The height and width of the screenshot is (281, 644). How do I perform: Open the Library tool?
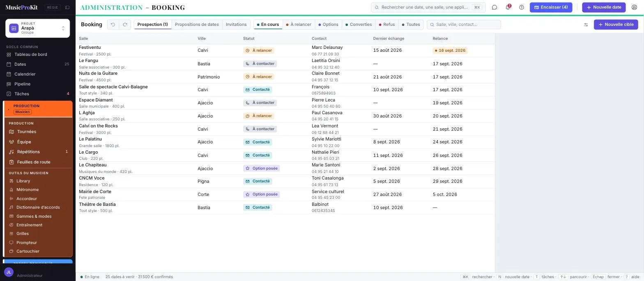click(x=38, y=181)
